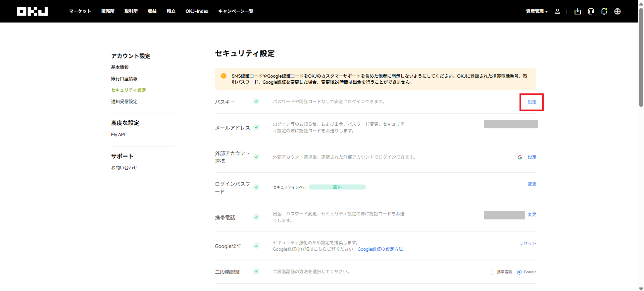Go to 銀行口座情報 in sidebar
This screenshot has height=291, width=644.
[124, 79]
